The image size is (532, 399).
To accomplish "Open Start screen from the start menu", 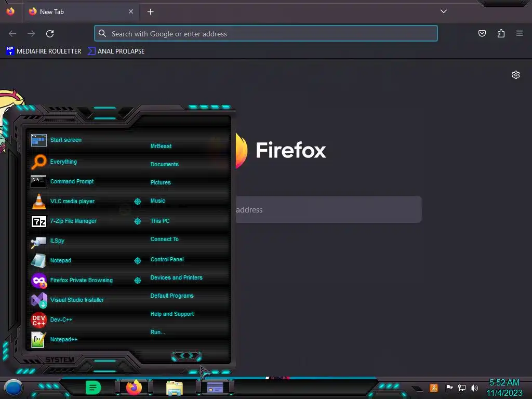I will click(x=66, y=140).
